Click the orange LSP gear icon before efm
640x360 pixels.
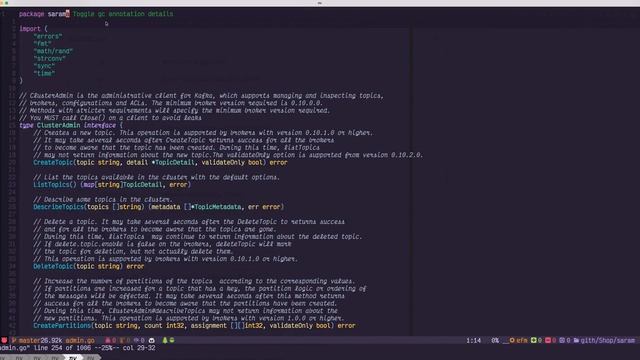(x=512, y=340)
